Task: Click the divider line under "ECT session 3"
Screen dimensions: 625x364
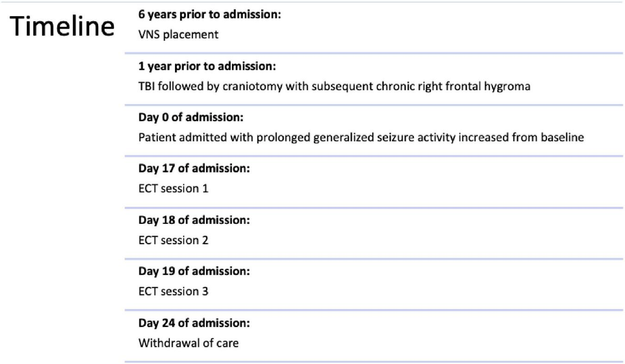Action: [x=374, y=310]
